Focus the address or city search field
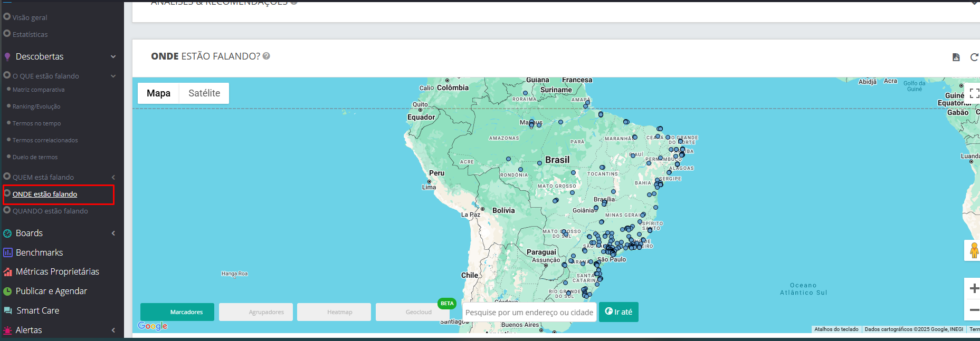Image resolution: width=980 pixels, height=341 pixels. [529, 312]
